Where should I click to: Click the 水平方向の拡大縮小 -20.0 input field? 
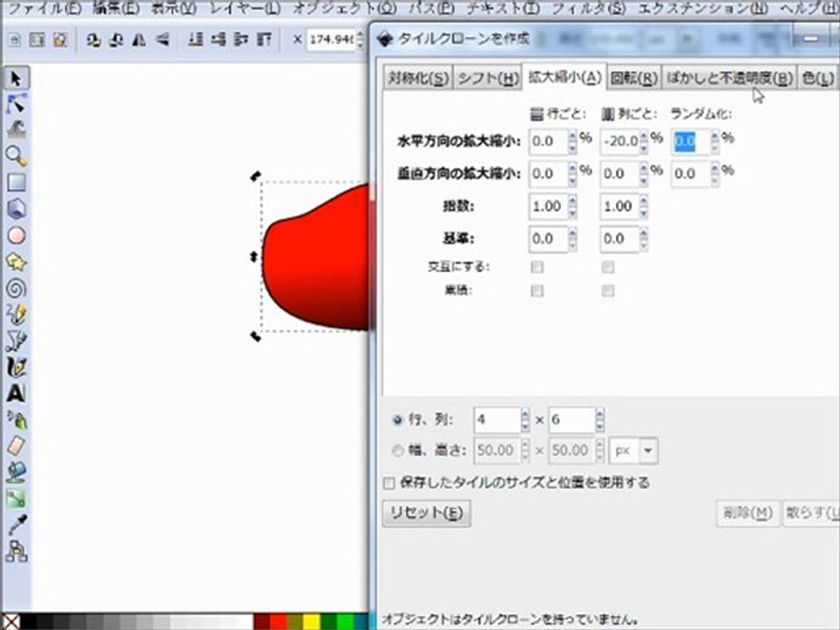pyautogui.click(x=619, y=142)
